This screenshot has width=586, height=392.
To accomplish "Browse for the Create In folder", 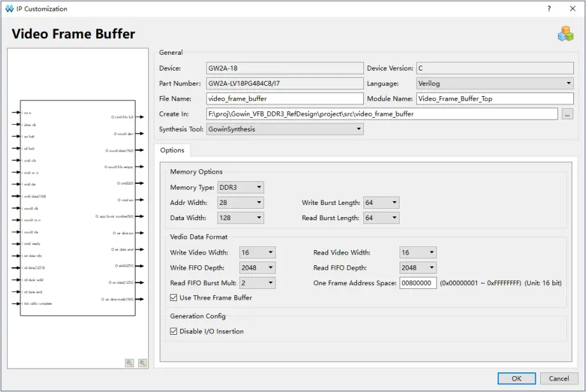I will click(x=568, y=114).
